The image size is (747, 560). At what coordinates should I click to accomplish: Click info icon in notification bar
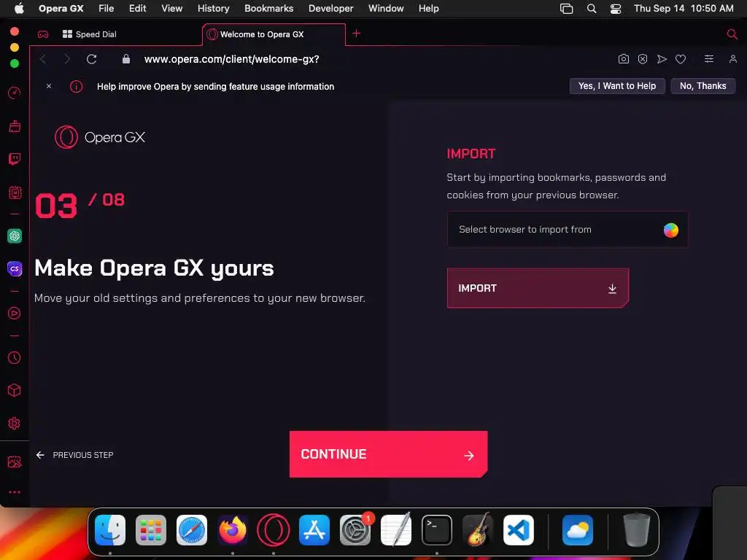(x=76, y=86)
